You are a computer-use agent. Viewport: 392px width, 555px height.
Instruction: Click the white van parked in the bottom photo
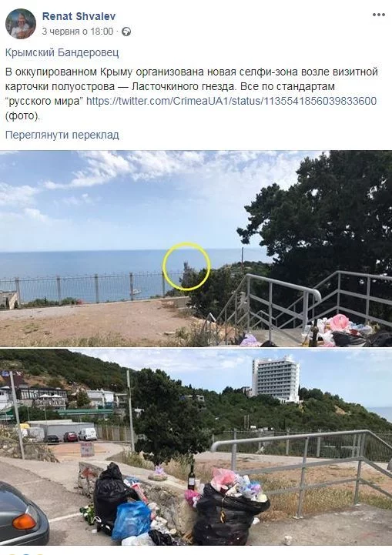coord(88,434)
